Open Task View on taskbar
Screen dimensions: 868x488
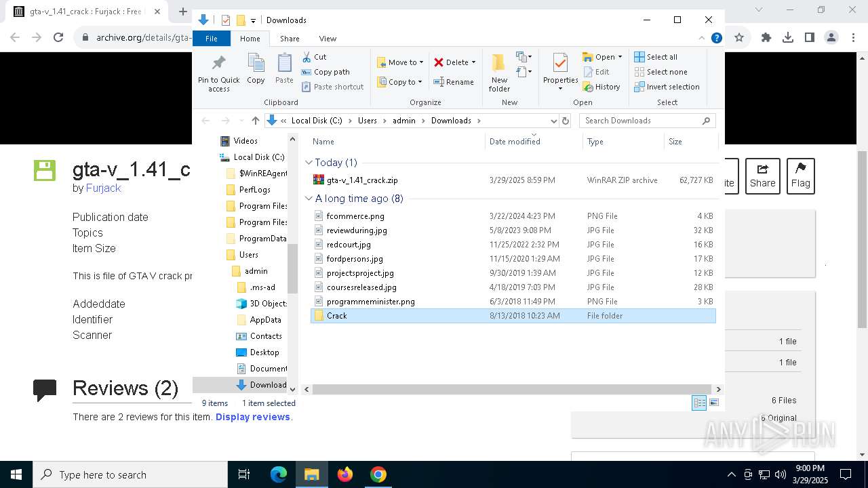pos(244,474)
